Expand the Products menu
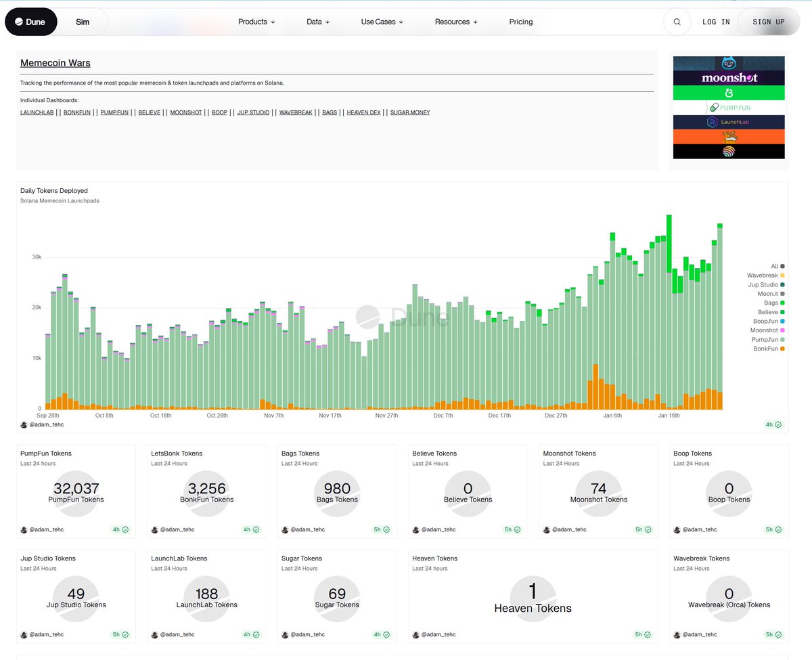 [256, 22]
